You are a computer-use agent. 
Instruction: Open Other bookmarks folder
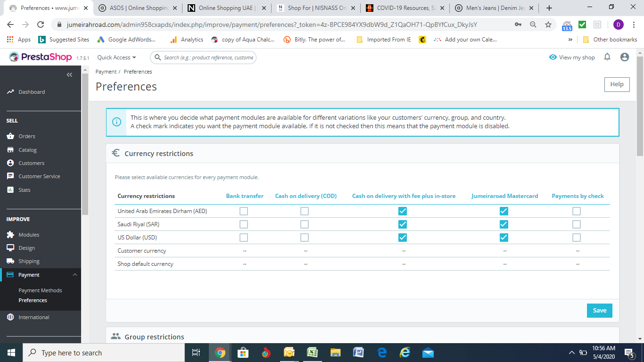610,40
